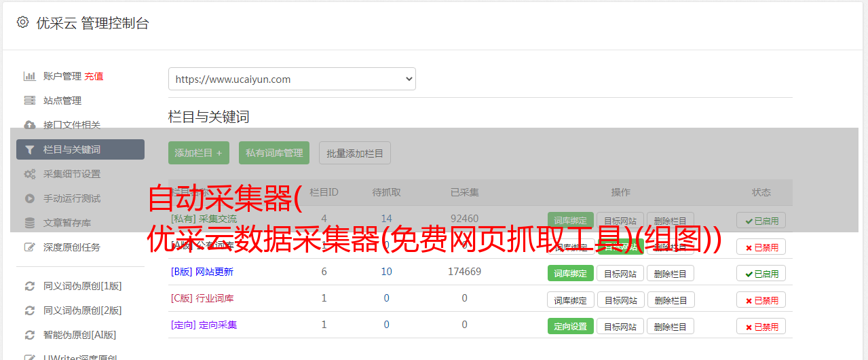Click the gears icon for 采集细节设置
The image size is (868, 360).
30,174
